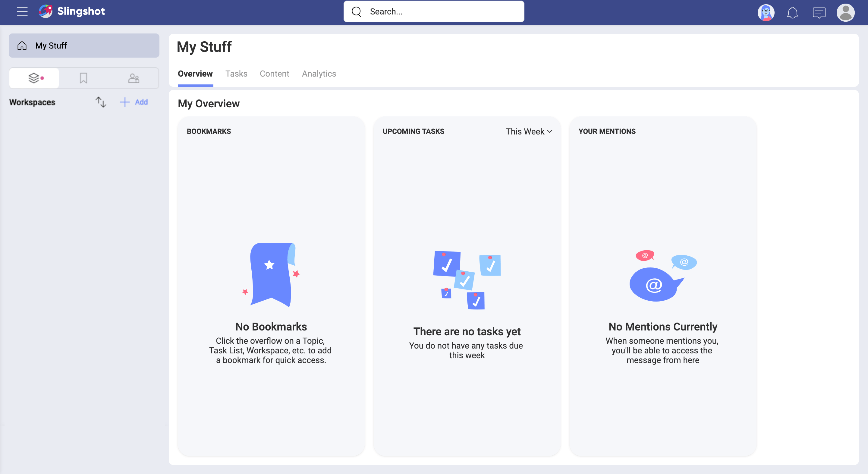Image resolution: width=868 pixels, height=474 pixels.
Task: Open notifications bell icon
Action: pyautogui.click(x=792, y=12)
